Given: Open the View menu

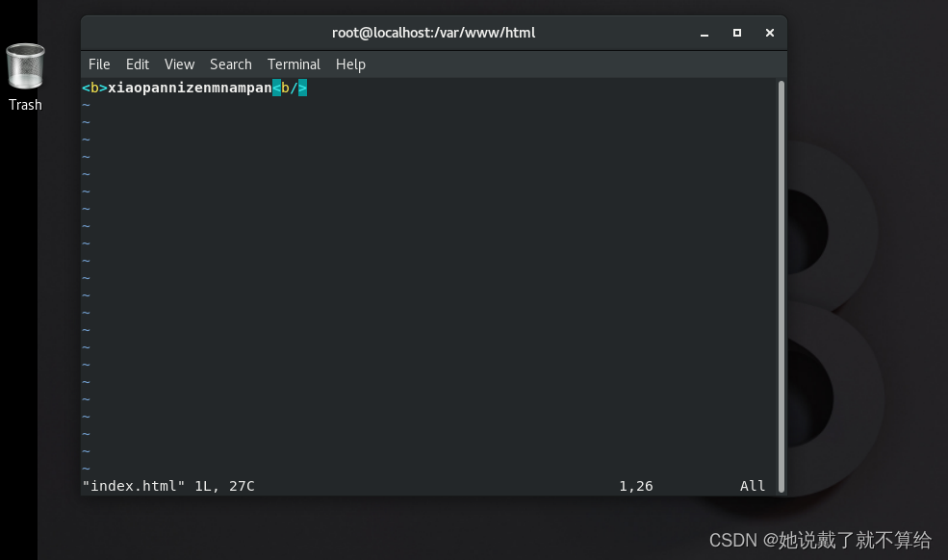Looking at the screenshot, I should pos(179,64).
